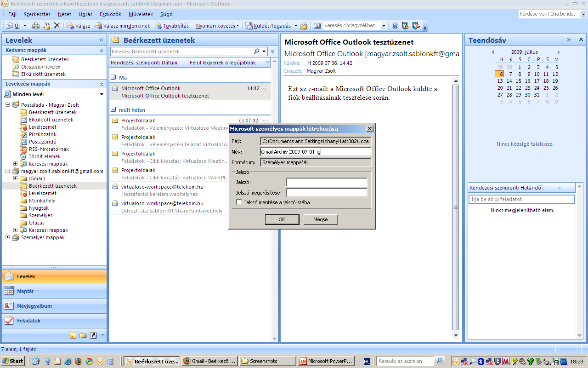The width and height of the screenshot is (588, 368).
Task: Switch to Naptár calendar view
Action: coord(54,291)
